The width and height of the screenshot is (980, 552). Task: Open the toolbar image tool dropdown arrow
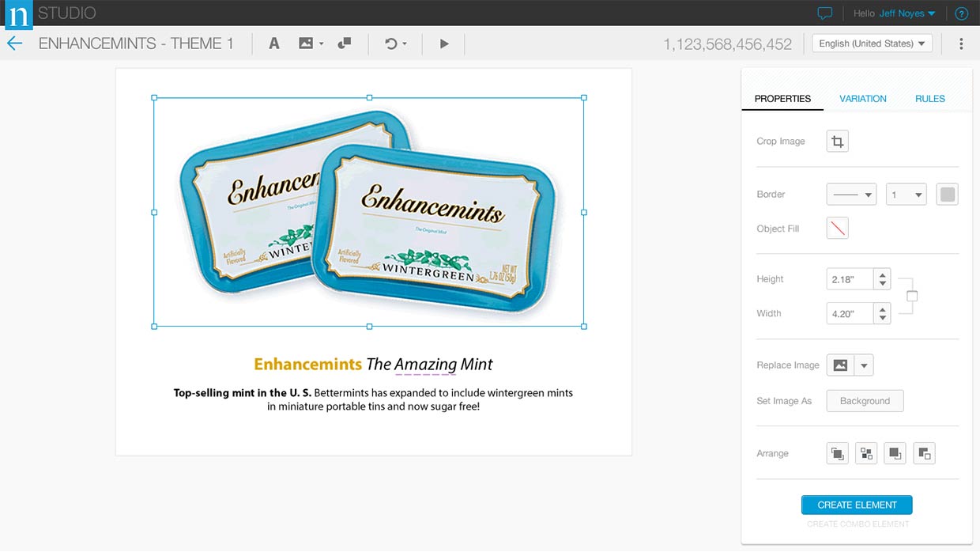pos(321,44)
